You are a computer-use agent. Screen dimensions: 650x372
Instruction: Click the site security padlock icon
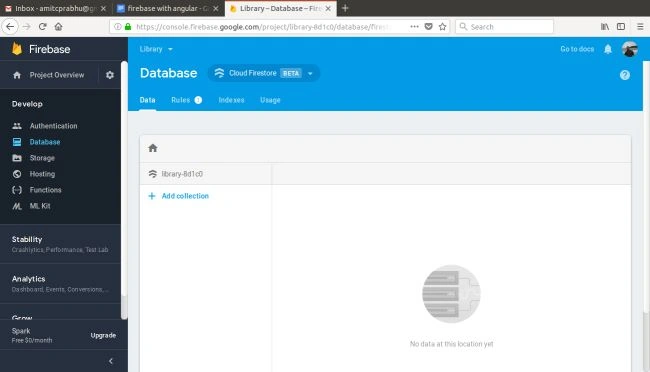128,27
